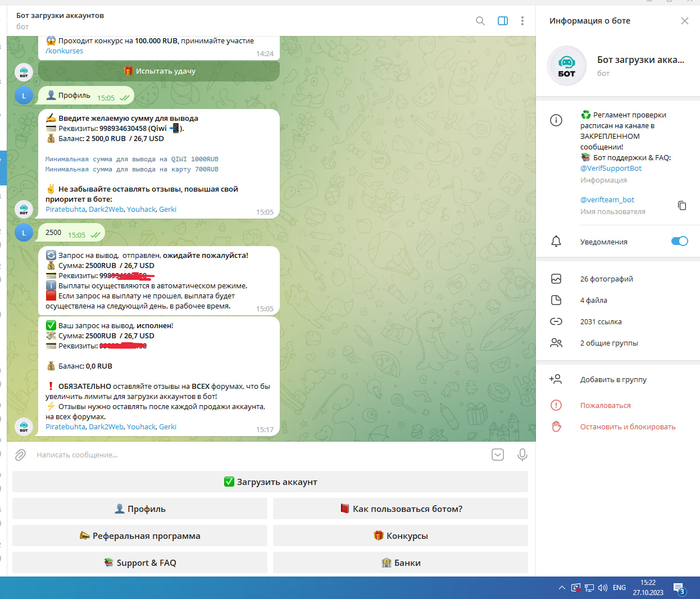
Task: Toggle the side panel icon in header
Action: (503, 21)
